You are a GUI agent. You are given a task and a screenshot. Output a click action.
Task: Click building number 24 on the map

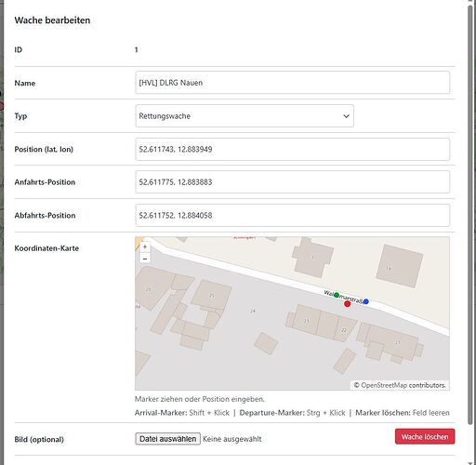pos(253,311)
